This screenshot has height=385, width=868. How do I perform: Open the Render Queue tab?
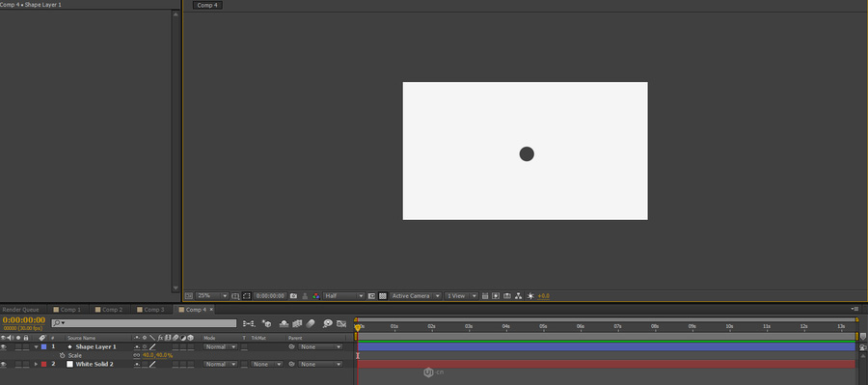[20, 310]
